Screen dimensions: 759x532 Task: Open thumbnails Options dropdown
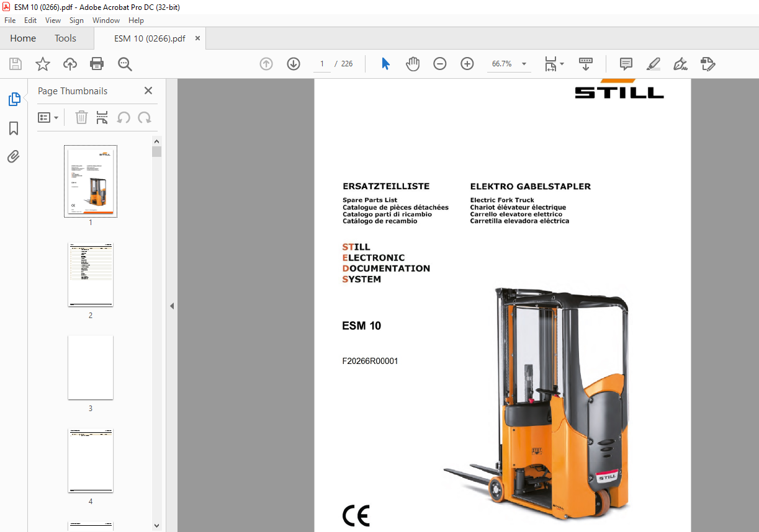click(48, 117)
